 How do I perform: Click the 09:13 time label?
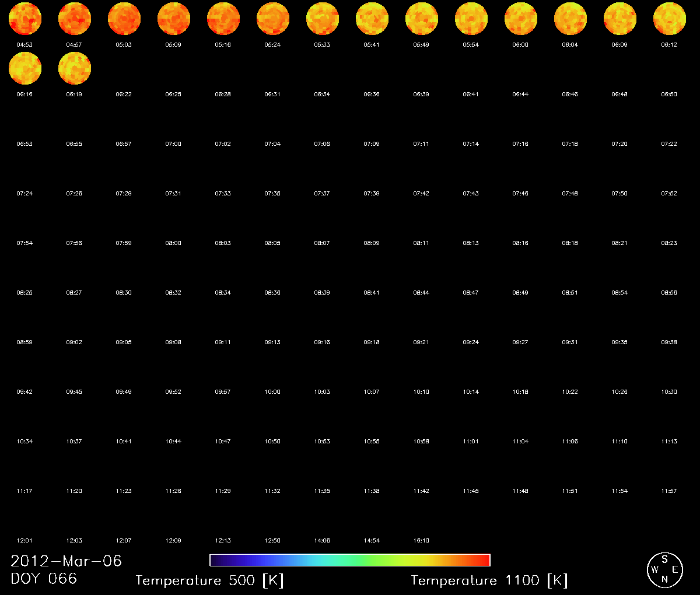(272, 342)
